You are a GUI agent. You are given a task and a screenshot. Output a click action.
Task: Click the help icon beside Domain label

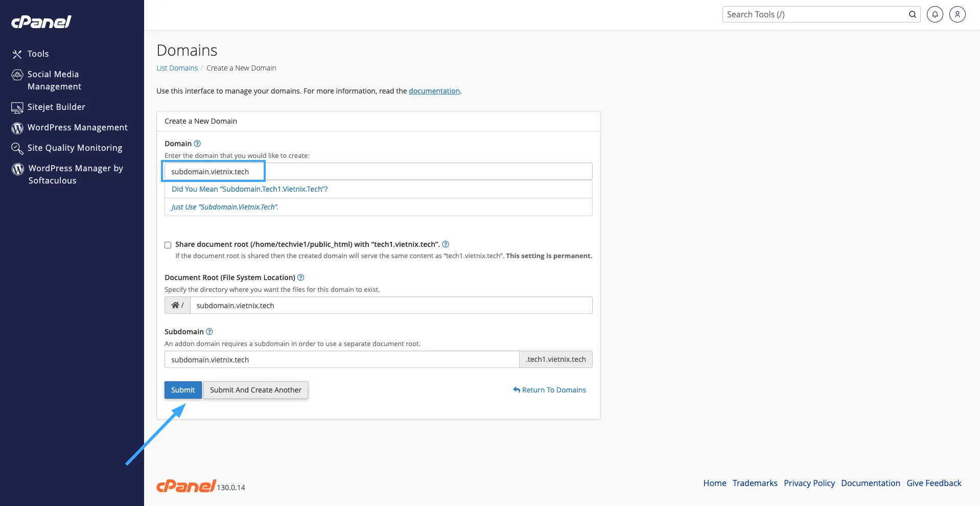[197, 144]
